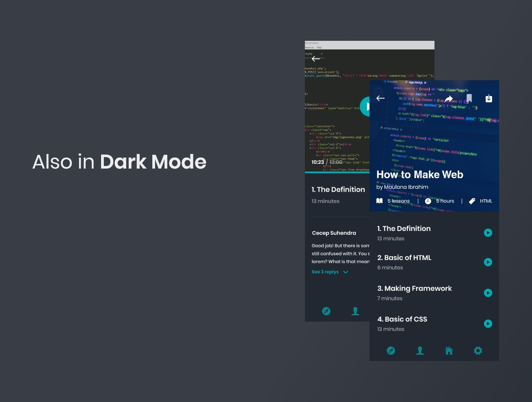532x402 pixels.
Task: Select the 2. Basic of HTML lesson title
Action: [x=404, y=258]
